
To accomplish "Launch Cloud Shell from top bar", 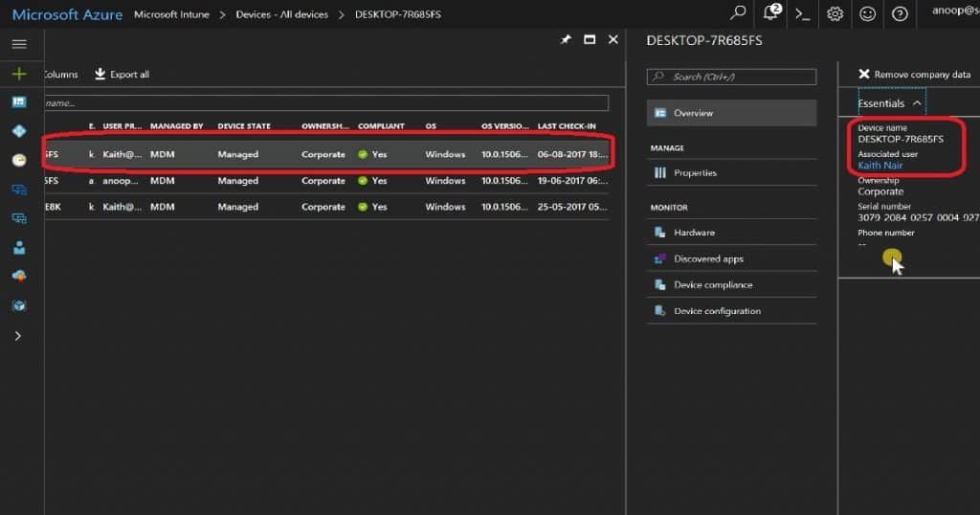I will point(803,13).
